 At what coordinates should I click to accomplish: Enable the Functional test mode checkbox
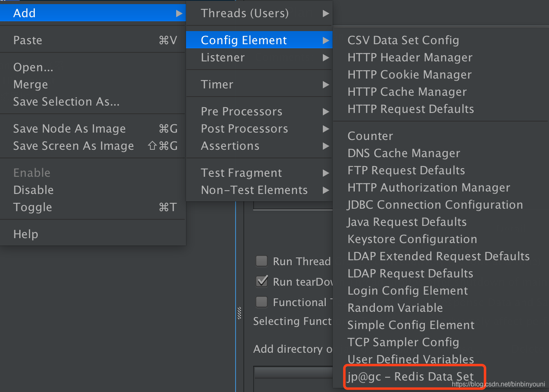click(261, 302)
